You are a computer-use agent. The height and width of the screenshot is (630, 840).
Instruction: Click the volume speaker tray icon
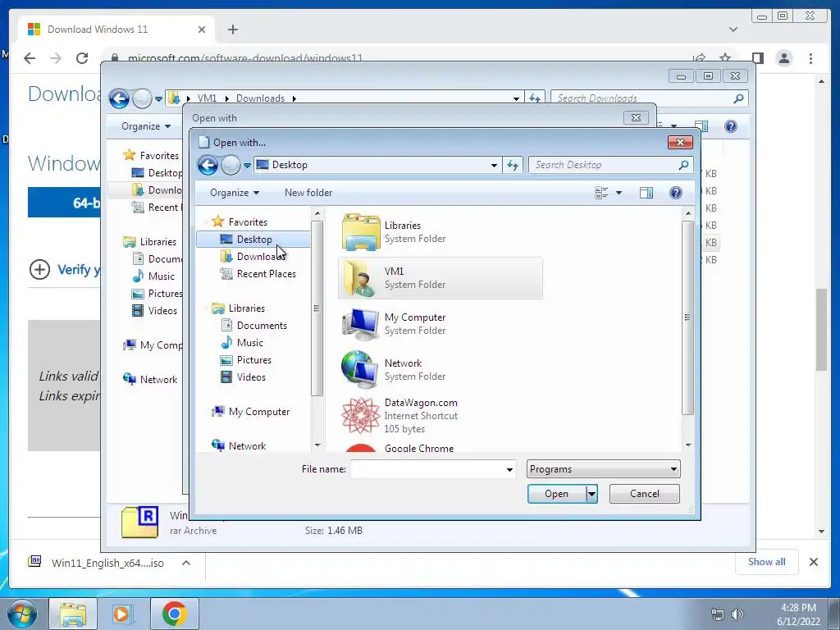pos(737,614)
